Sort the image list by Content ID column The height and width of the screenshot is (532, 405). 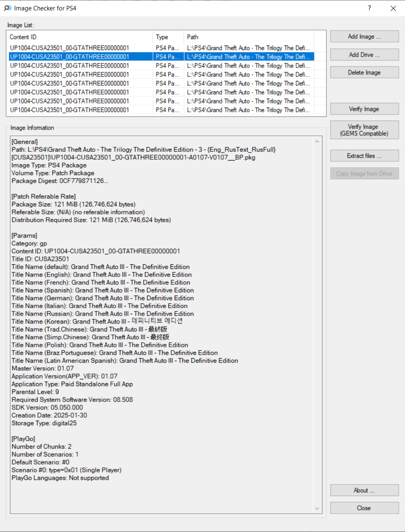[x=80, y=37]
